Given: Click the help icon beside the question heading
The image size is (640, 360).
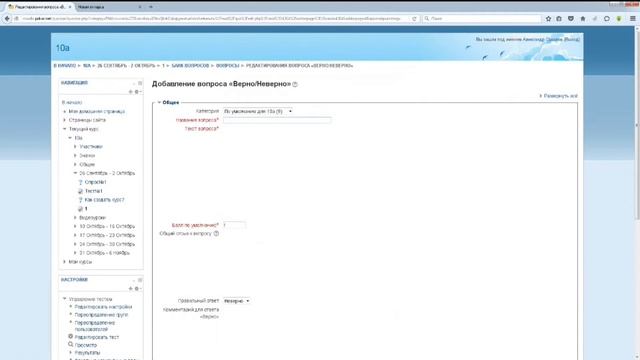Looking at the screenshot, I should (295, 84).
